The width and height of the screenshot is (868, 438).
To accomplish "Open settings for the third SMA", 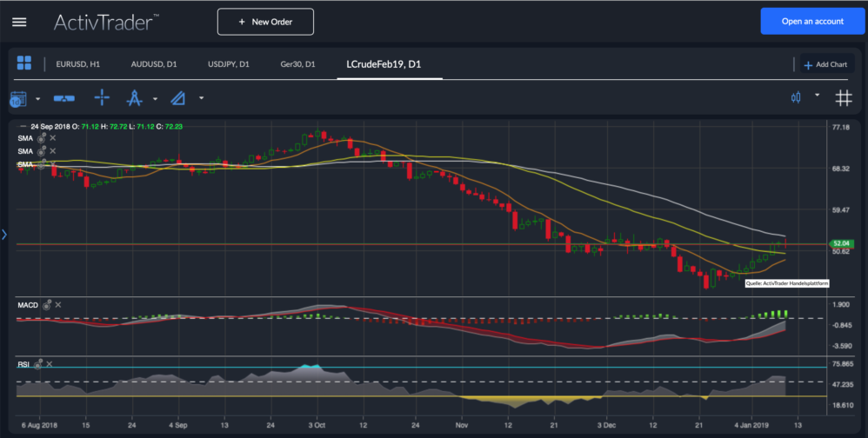I will 42,164.
